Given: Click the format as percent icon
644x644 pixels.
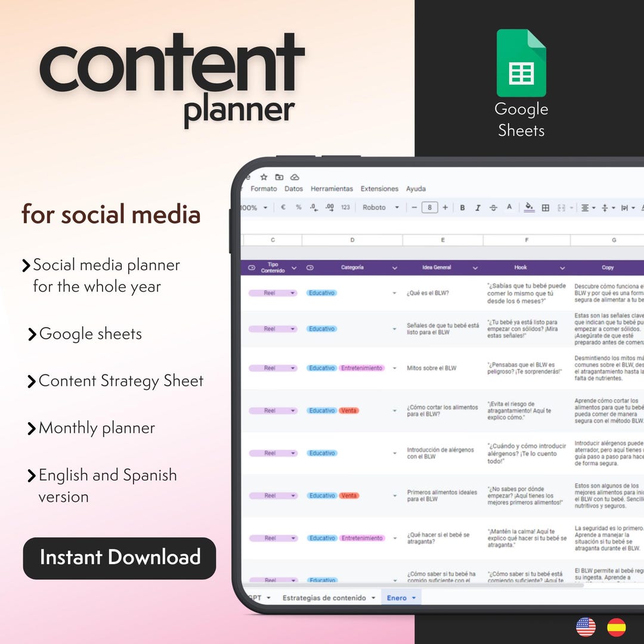Looking at the screenshot, I should pos(298,208).
